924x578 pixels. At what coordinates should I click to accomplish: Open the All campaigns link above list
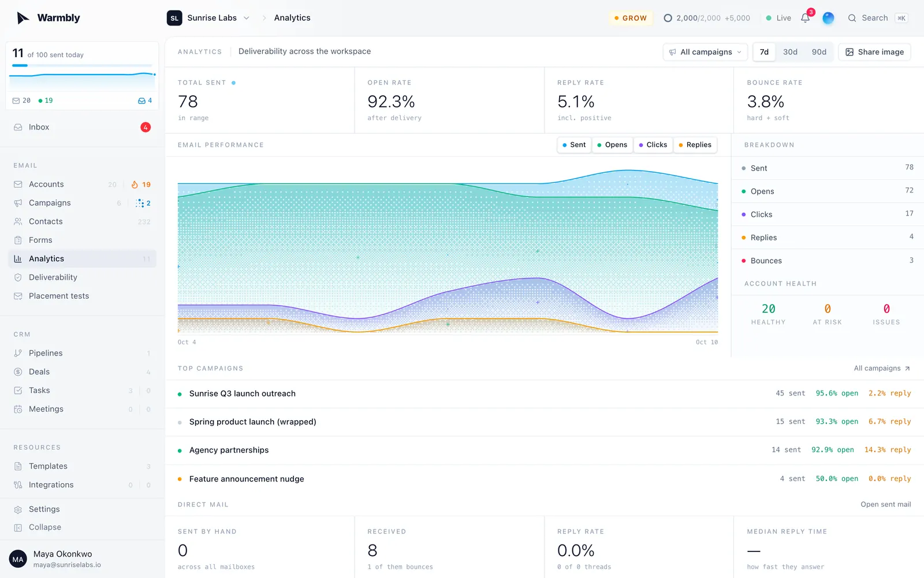[882, 368]
